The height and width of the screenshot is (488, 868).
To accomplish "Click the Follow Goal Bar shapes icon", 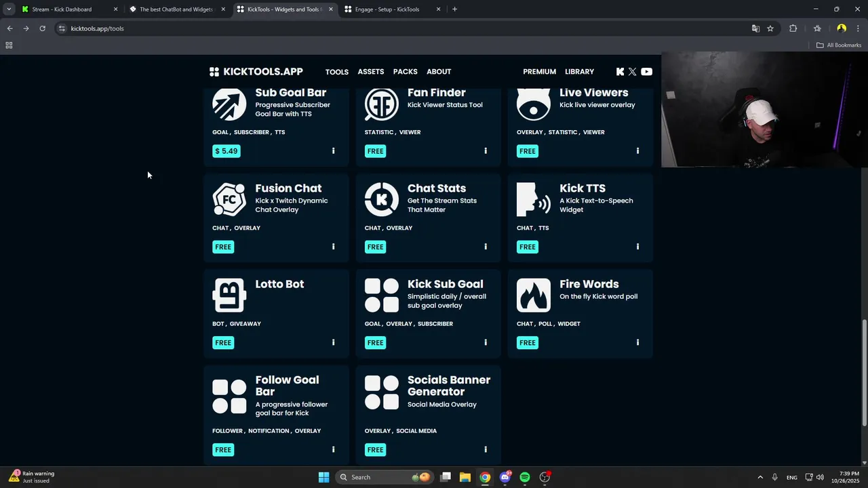I will [x=229, y=396].
